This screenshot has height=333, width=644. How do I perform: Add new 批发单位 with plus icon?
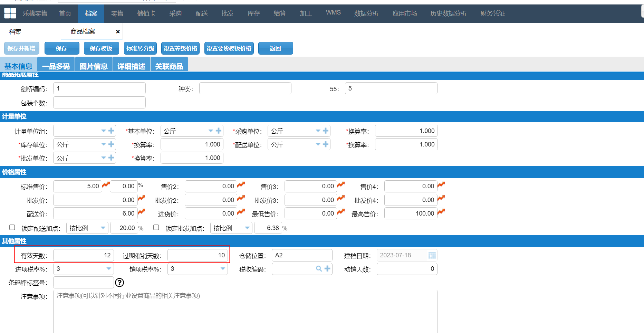(111, 158)
